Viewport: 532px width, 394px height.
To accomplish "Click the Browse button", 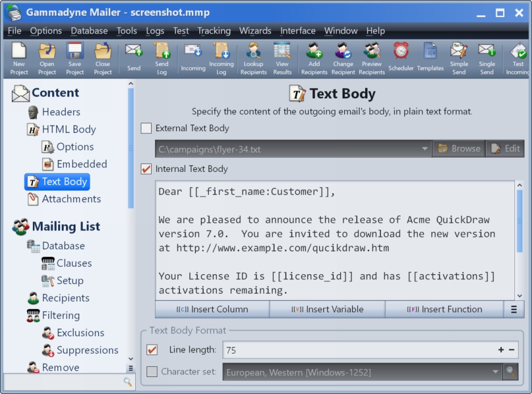I will click(458, 148).
